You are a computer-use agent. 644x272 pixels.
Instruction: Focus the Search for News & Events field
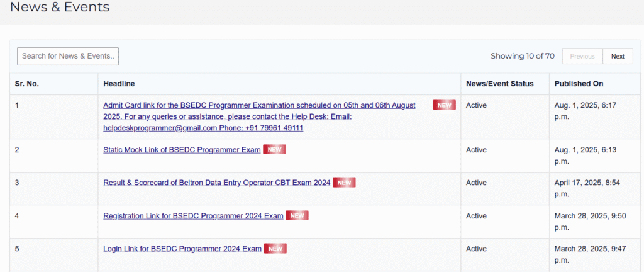(x=68, y=56)
